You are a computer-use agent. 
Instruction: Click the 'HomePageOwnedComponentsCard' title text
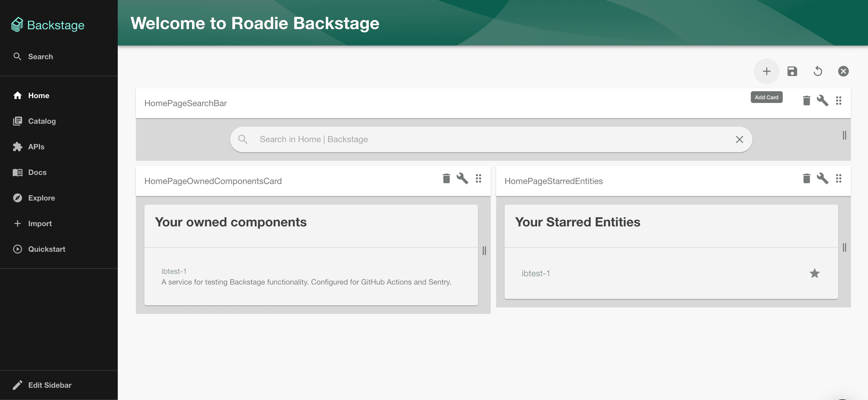(213, 181)
